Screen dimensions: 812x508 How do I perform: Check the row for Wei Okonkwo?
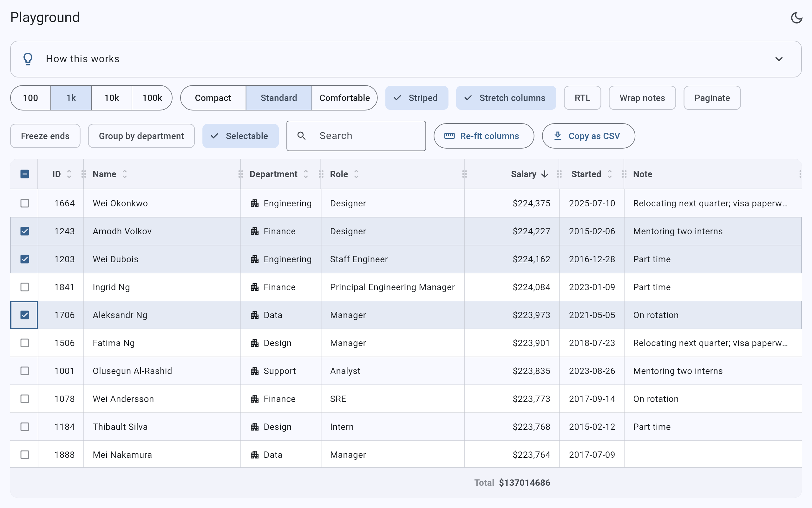pyautogui.click(x=24, y=203)
